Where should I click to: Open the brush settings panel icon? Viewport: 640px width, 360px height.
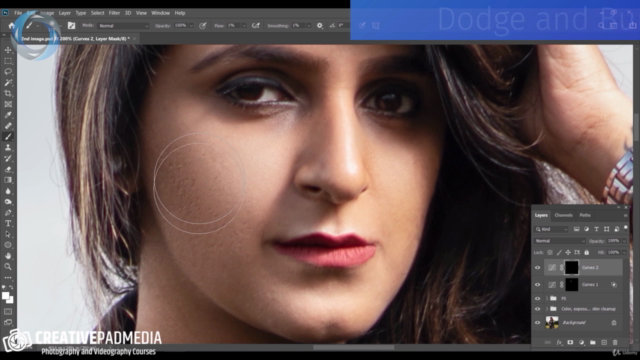(x=71, y=25)
